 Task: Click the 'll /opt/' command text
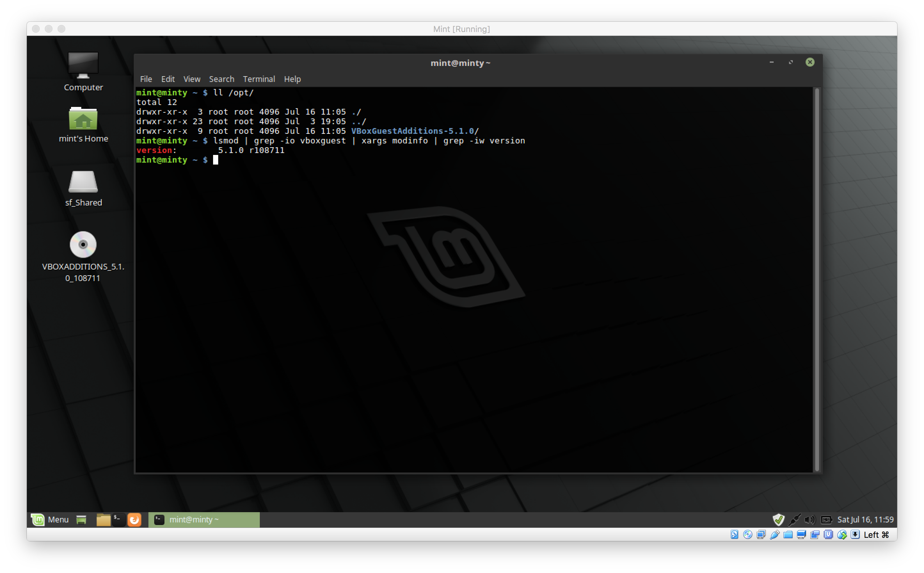tap(233, 93)
